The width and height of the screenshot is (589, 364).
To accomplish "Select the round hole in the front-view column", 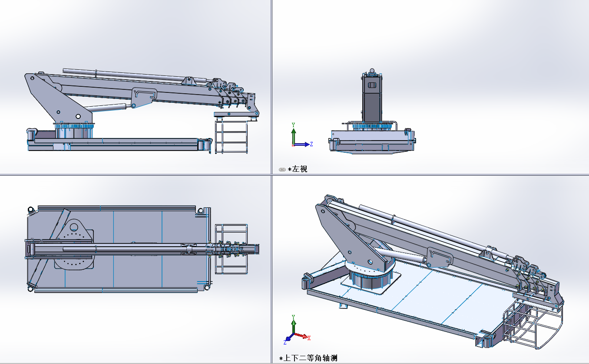I will pyautogui.click(x=78, y=116).
